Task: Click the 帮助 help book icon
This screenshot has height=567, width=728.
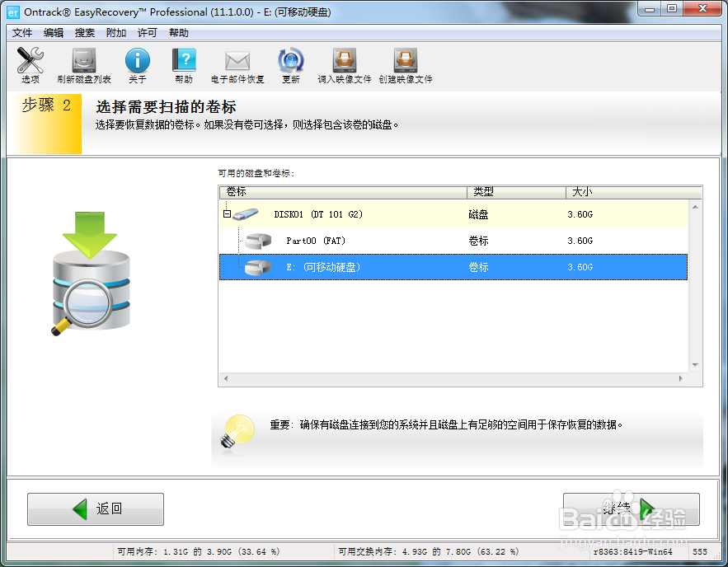Action: (184, 66)
